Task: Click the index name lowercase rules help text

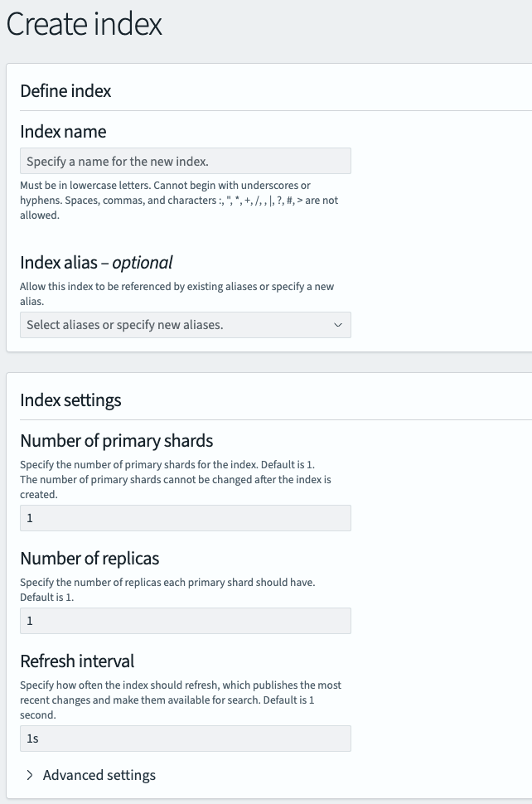Action: click(x=179, y=200)
